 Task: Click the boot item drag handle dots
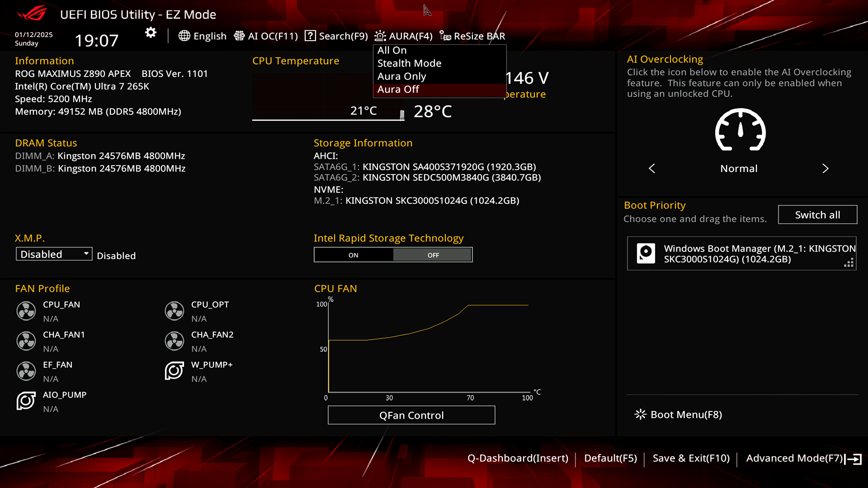pos(849,263)
